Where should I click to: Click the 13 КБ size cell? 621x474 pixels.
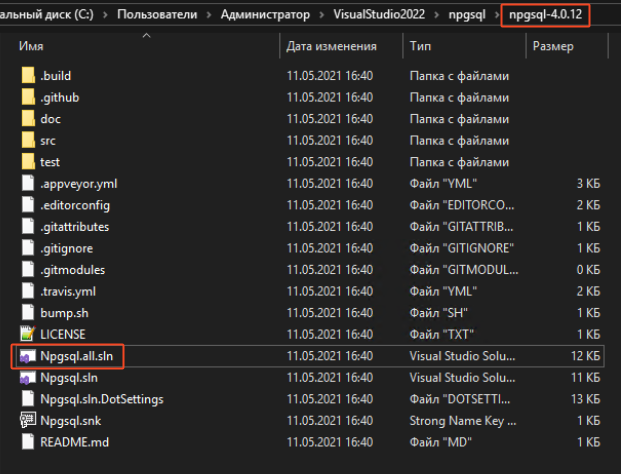tap(585, 399)
